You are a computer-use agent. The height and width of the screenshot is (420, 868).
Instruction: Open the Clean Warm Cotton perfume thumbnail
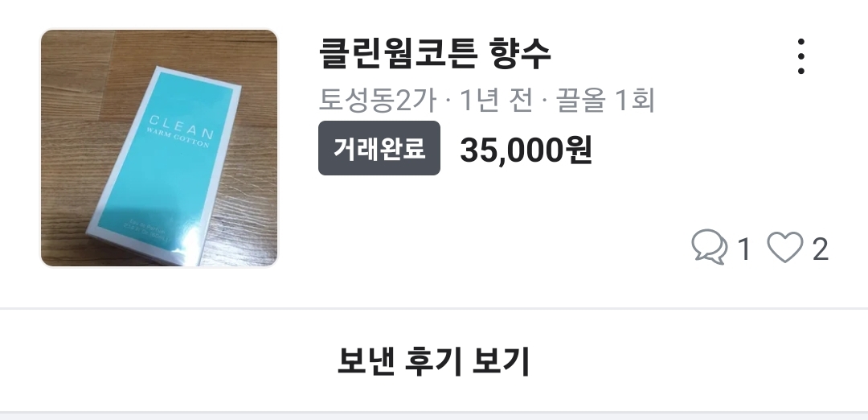[159, 148]
